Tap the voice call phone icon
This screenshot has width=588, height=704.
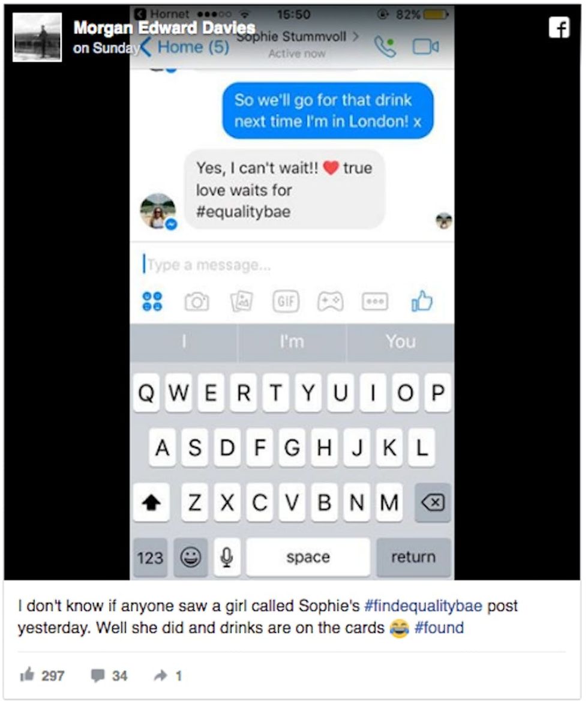click(385, 47)
